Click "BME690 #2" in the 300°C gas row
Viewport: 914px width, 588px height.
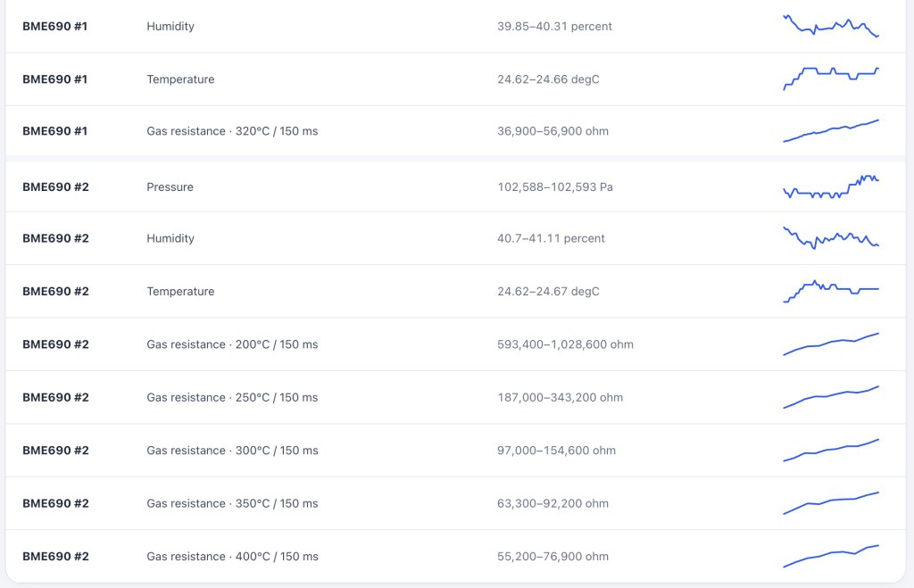pos(55,451)
